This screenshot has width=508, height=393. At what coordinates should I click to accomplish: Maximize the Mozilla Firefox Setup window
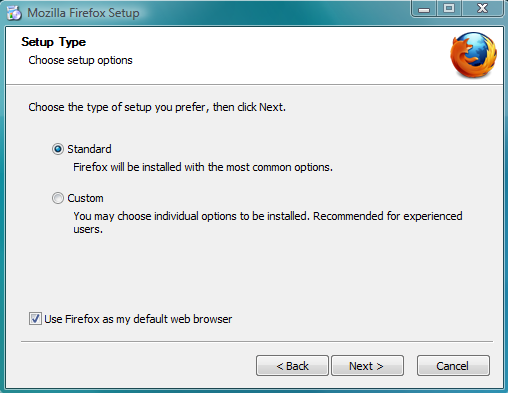[449, 8]
